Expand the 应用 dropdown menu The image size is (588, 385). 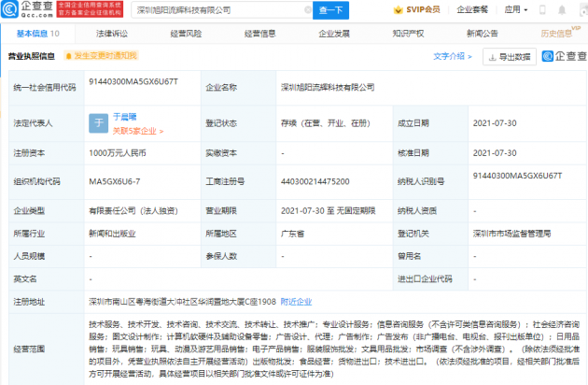click(x=515, y=9)
